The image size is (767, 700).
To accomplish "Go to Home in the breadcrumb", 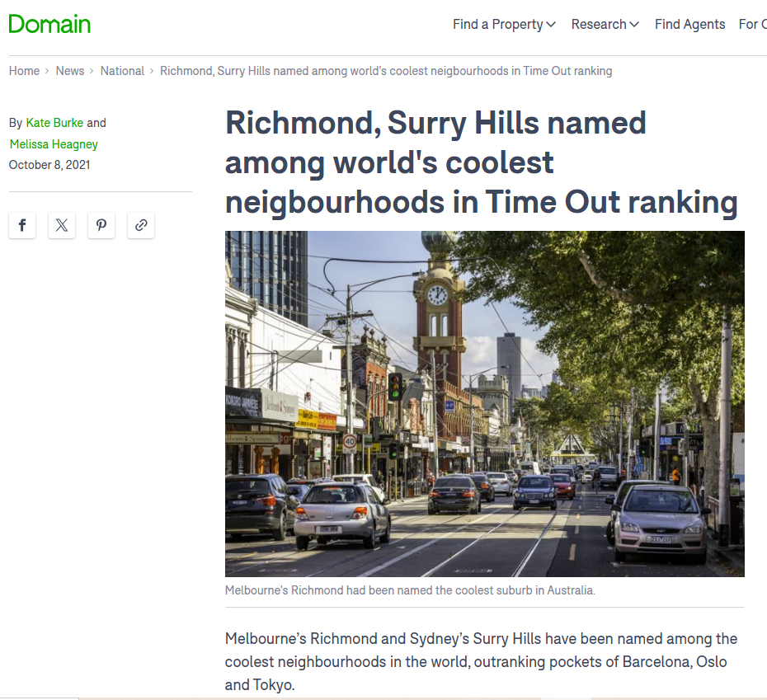I will [x=24, y=71].
